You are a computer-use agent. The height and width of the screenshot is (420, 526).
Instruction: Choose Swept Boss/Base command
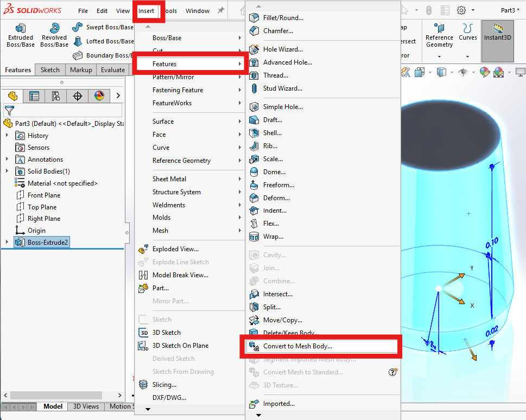pyautogui.click(x=103, y=27)
